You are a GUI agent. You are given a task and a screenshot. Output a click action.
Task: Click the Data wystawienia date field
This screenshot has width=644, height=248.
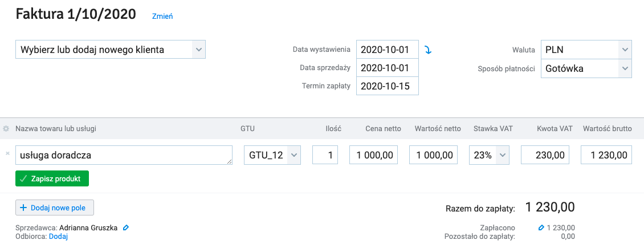click(388, 50)
